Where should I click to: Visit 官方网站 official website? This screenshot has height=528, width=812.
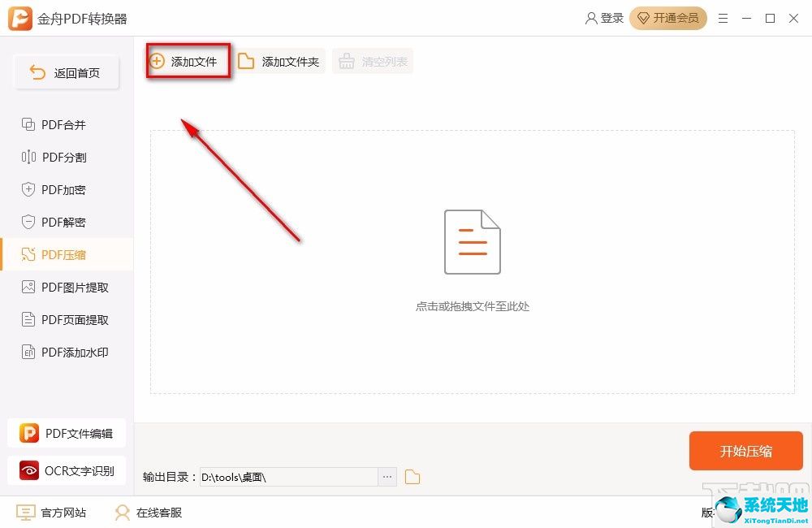[52, 513]
